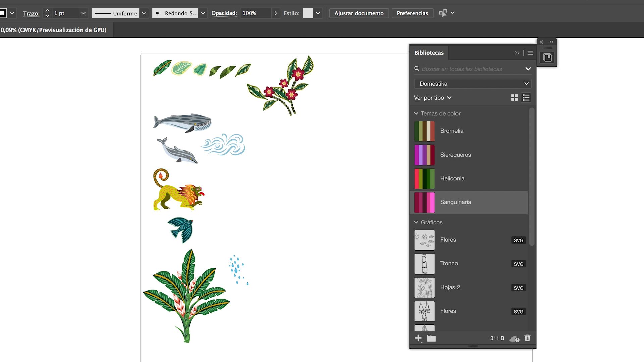Click the opacity 100% field
The height and width of the screenshot is (362, 644).
(x=256, y=13)
